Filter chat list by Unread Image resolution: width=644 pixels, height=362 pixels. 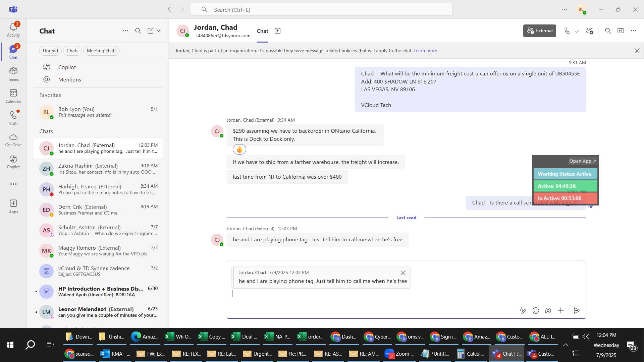click(50, 51)
